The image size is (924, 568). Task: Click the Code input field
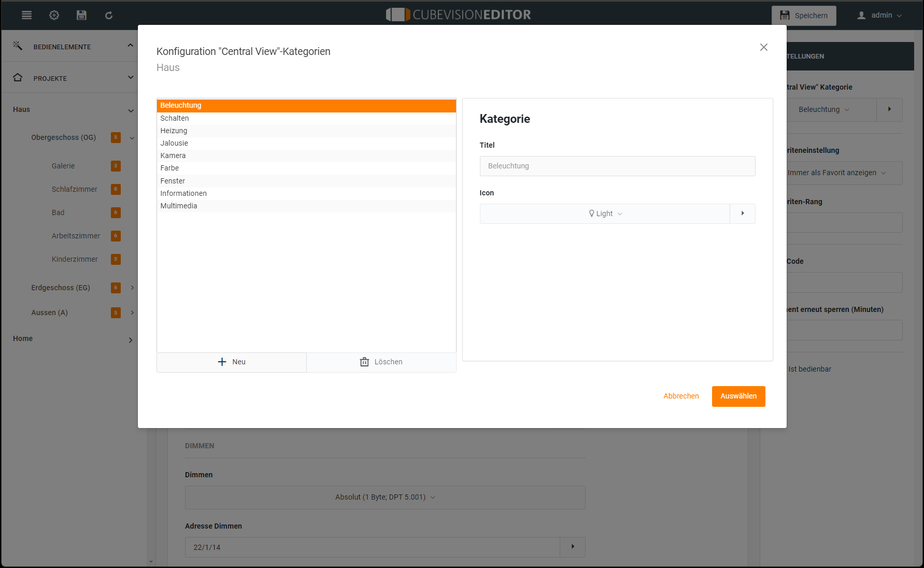[x=844, y=282]
